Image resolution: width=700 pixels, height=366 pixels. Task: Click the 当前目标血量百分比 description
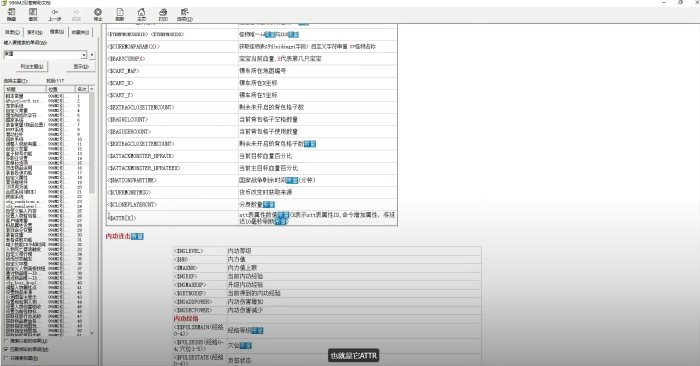(266, 156)
